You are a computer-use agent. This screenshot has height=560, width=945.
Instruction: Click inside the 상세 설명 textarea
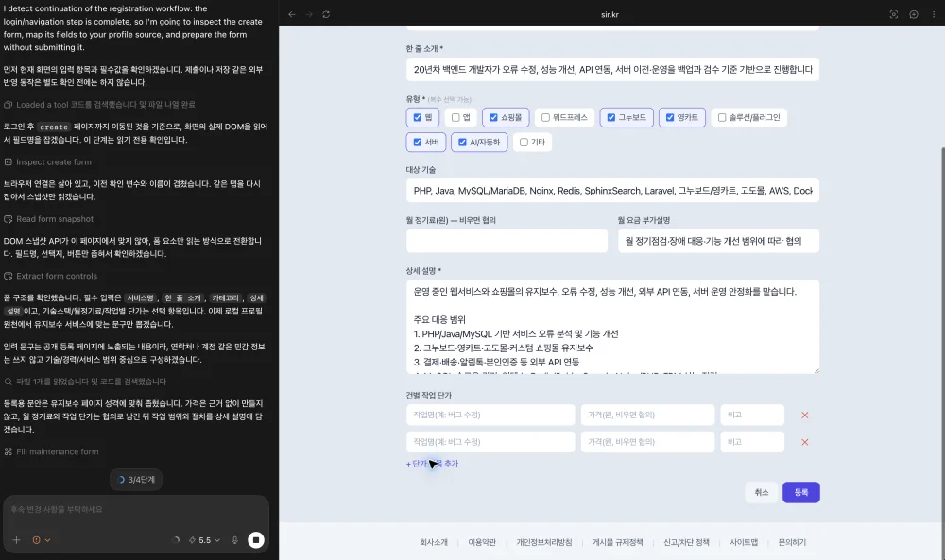(x=612, y=327)
